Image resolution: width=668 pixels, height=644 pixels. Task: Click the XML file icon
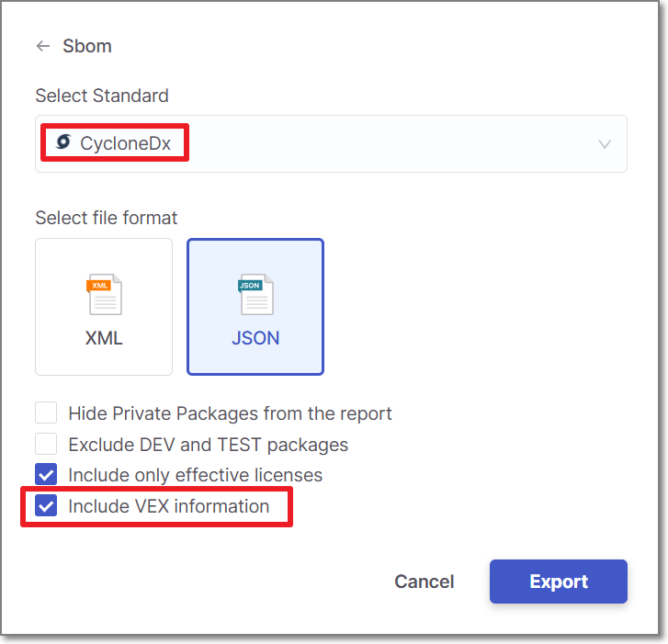(x=104, y=295)
